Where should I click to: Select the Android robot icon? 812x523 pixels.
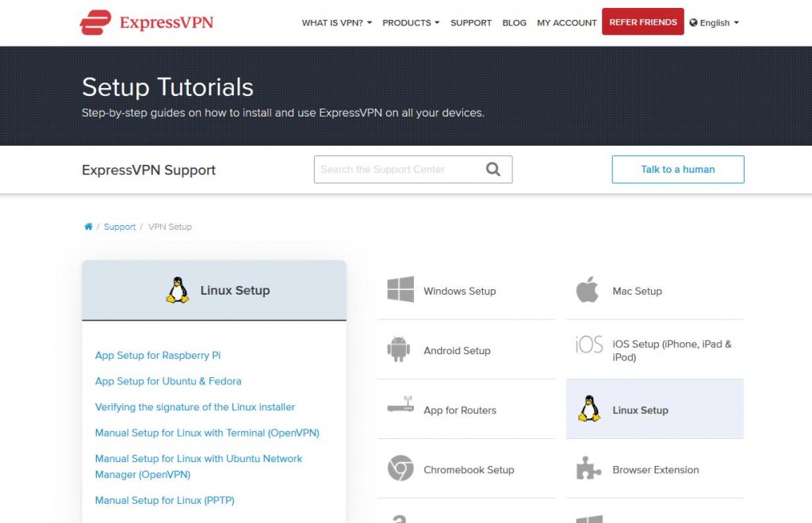398,349
